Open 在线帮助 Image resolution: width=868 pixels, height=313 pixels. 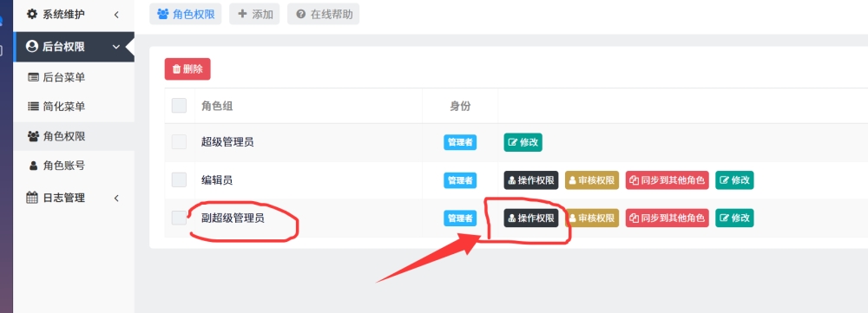coord(323,14)
